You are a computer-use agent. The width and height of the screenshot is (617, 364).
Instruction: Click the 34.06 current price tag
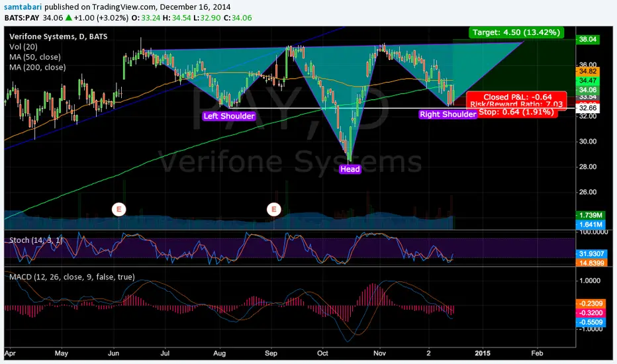(588, 90)
